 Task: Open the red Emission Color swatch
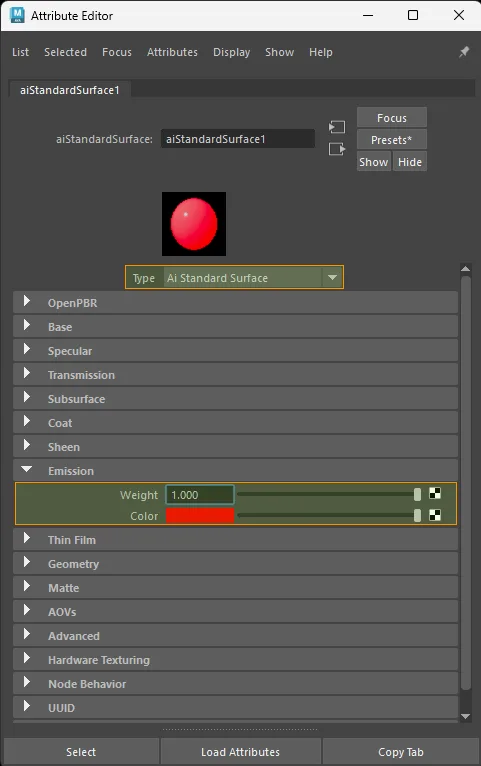(200, 516)
